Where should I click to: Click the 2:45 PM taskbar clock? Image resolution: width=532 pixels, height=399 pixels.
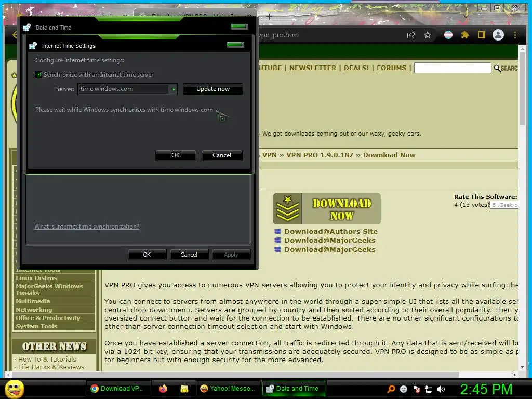click(486, 389)
